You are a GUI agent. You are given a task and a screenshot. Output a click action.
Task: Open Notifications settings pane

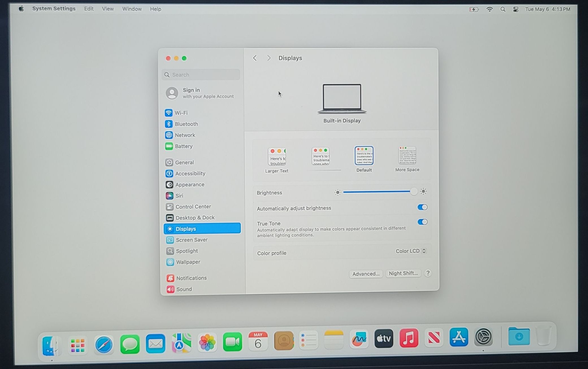tap(191, 278)
